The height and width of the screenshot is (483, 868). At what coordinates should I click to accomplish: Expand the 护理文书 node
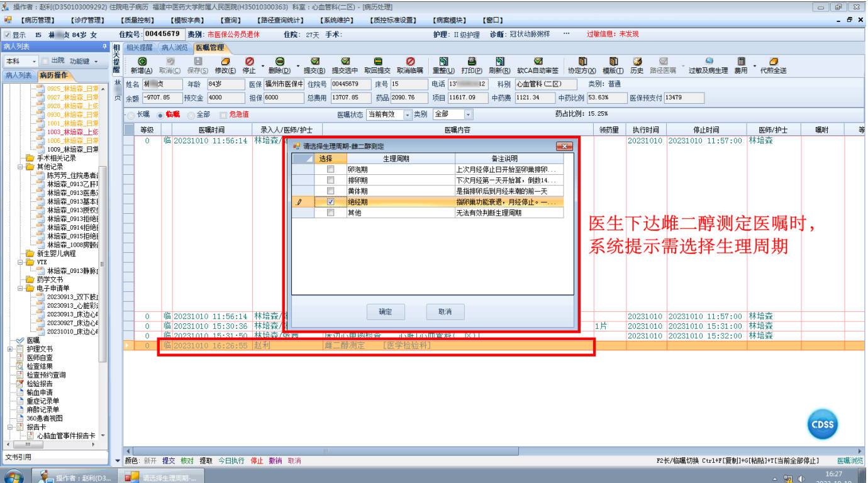(x=10, y=348)
